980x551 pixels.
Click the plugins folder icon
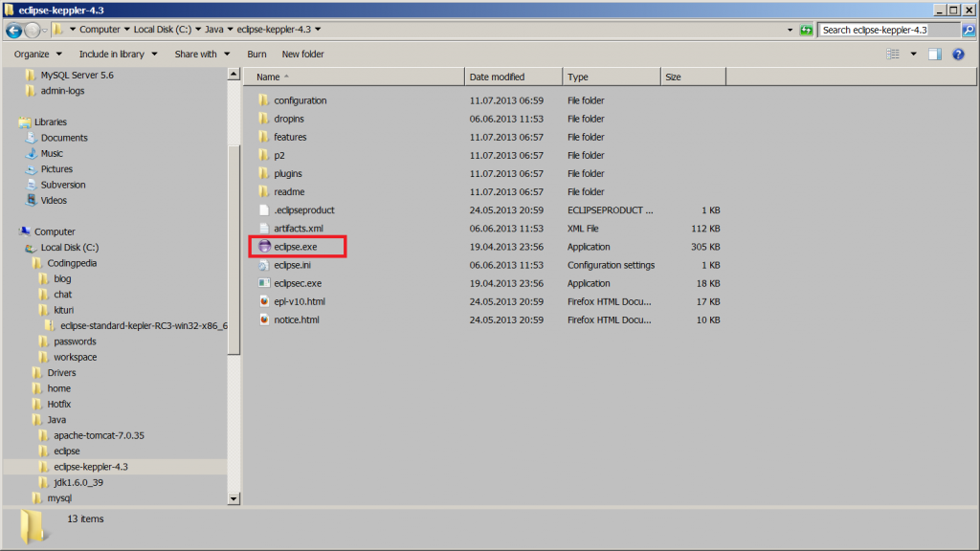264,173
